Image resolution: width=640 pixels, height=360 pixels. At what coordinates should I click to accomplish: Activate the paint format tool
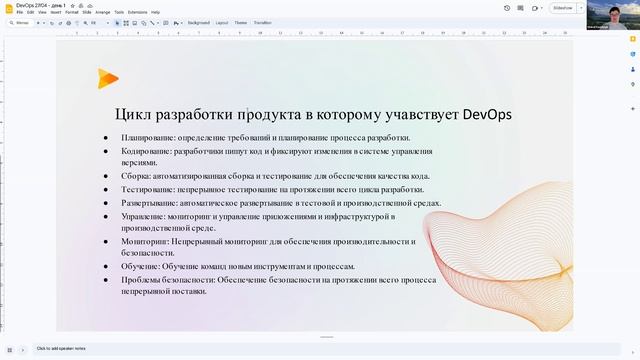[77, 23]
